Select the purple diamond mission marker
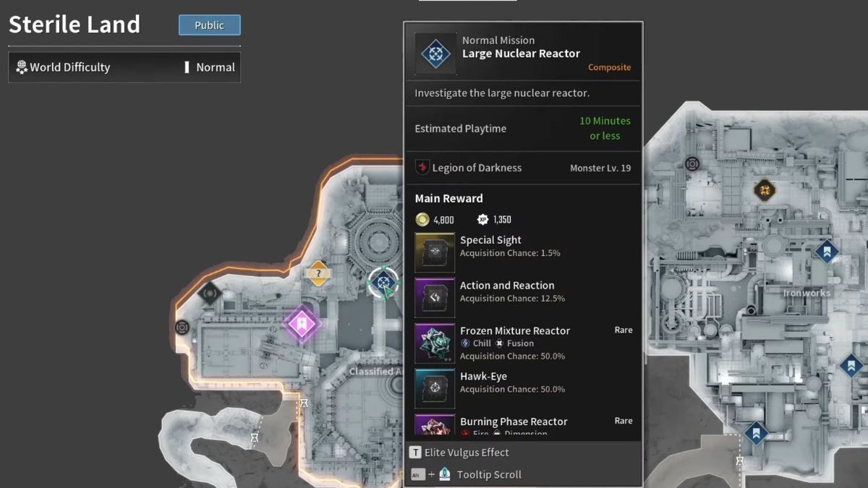The width and height of the screenshot is (868, 488). tap(301, 323)
